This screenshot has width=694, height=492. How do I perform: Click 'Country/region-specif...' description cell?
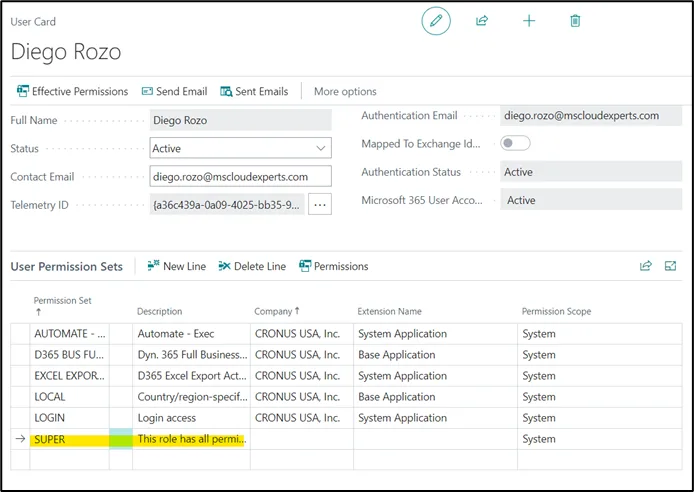click(191, 397)
